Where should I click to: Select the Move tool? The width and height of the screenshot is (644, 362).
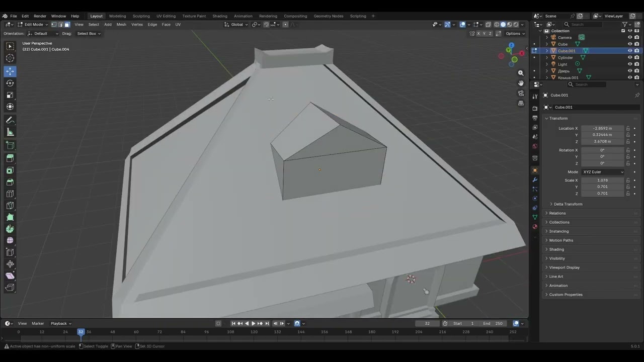pyautogui.click(x=10, y=71)
